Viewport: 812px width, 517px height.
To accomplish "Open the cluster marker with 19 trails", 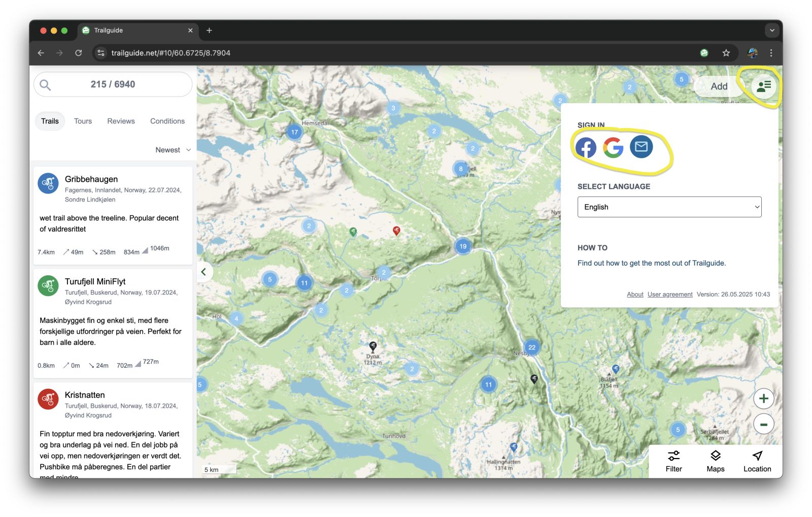I will 463,246.
